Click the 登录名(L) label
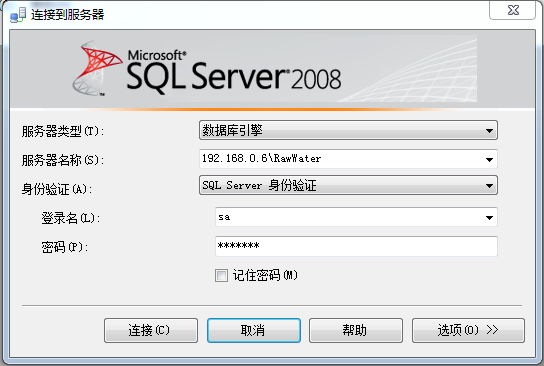Image resolution: width=544 pixels, height=366 pixels. coord(71,218)
